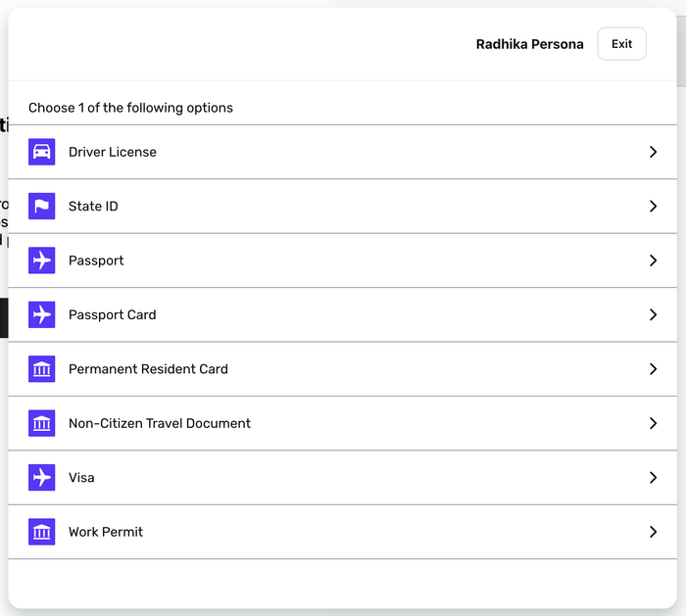Click the car icon for Driver License
686x616 pixels.
pos(41,152)
